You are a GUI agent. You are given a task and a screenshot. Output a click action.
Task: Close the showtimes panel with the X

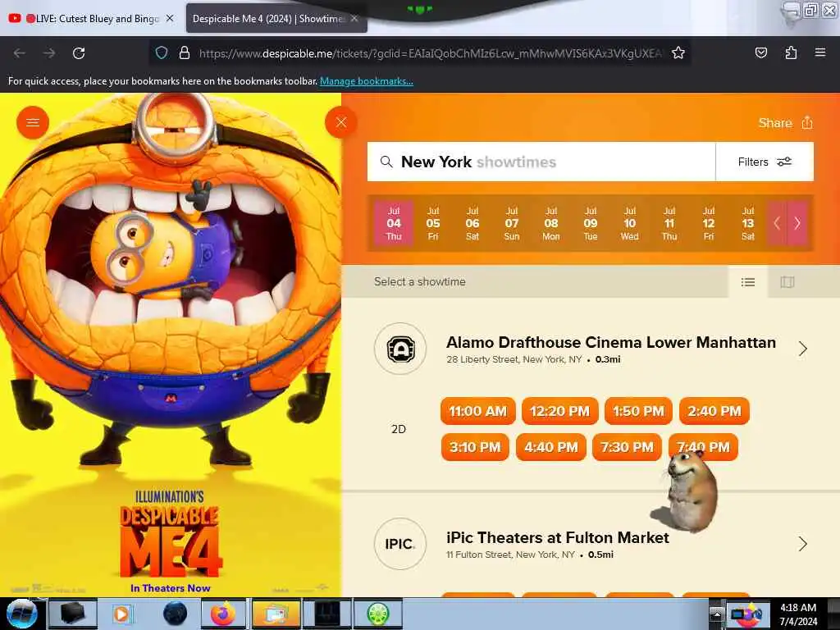[x=340, y=122]
